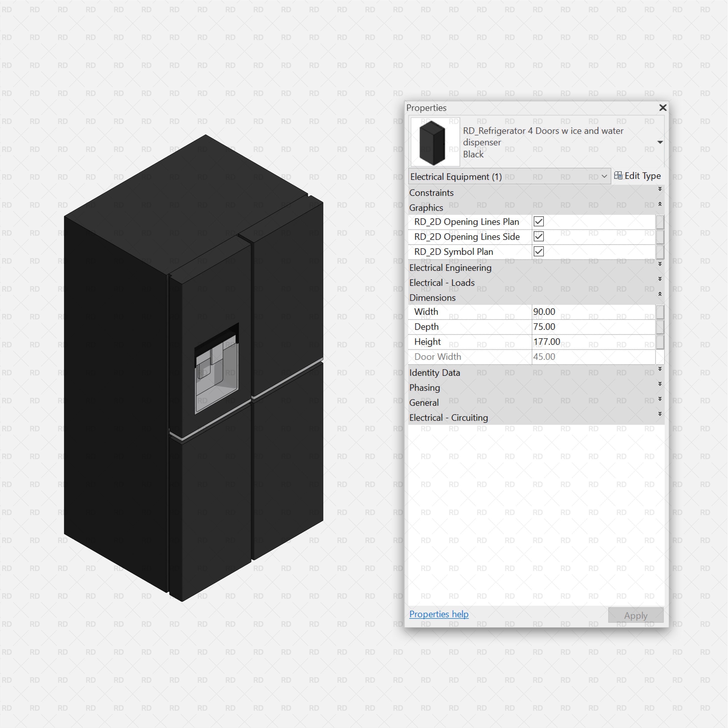Screen dimensions: 728x728
Task: Expand the Electrical - Circuiting section
Action: point(660,414)
